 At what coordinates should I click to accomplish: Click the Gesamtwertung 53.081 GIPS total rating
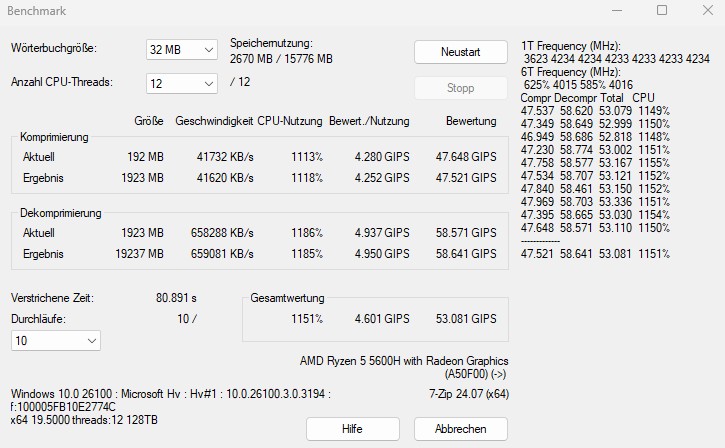click(x=466, y=320)
